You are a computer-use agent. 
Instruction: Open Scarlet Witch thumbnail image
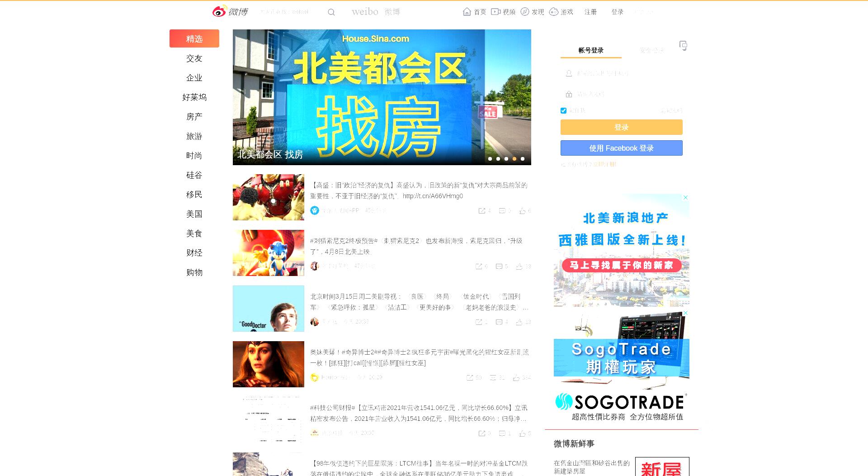coord(269,364)
